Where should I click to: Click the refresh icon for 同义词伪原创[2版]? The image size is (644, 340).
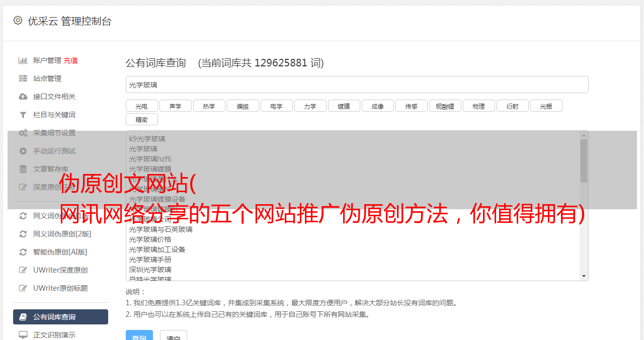tap(23, 234)
